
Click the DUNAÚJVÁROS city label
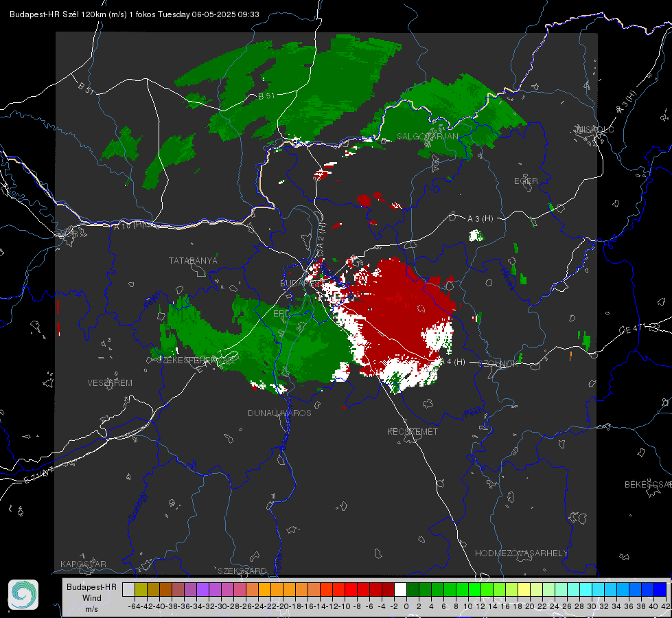pos(279,413)
